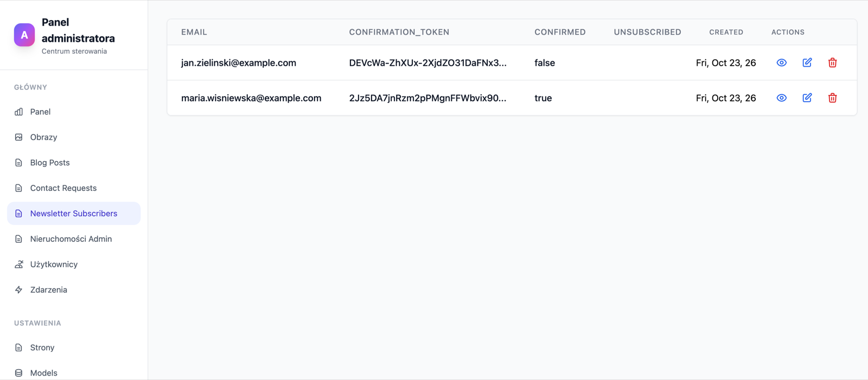
Task: Click the CONFIRMATION_TOKEN column header
Action: [x=399, y=32]
